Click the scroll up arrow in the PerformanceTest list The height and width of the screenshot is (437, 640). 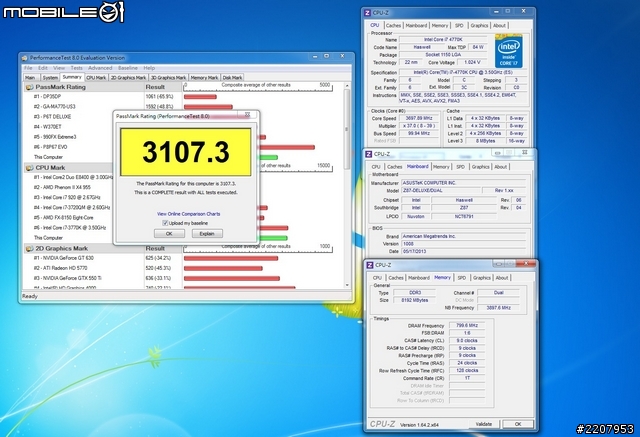click(x=347, y=86)
